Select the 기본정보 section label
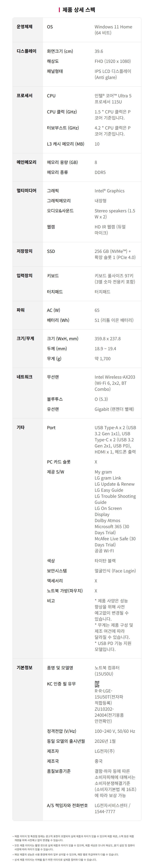The width and height of the screenshot is (154, 868). tap(24, 667)
